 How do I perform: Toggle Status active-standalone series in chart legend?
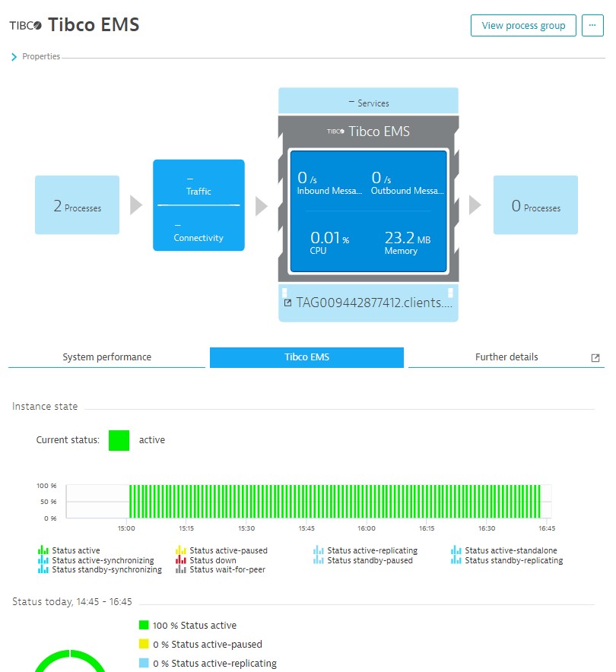tap(503, 550)
